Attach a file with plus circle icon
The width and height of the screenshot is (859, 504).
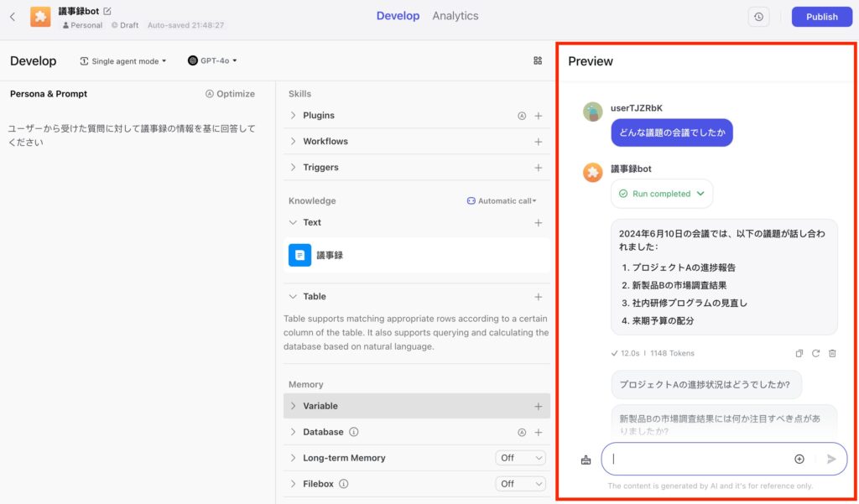[799, 459]
